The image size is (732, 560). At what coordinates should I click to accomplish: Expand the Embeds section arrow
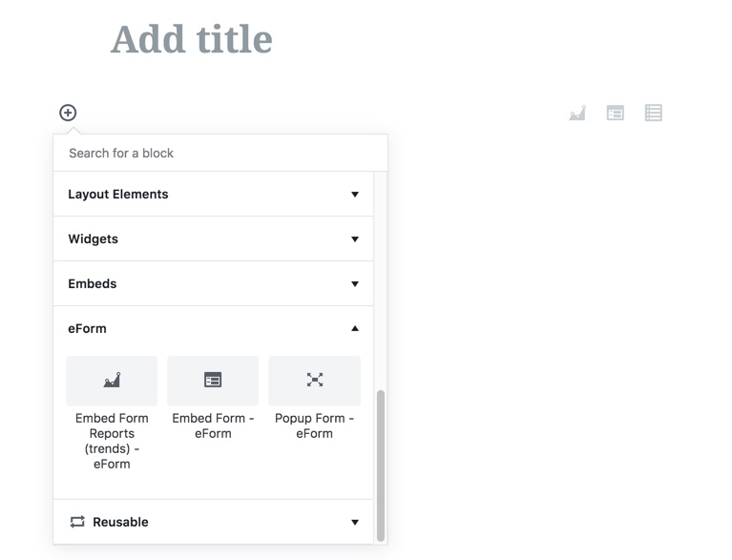355,284
